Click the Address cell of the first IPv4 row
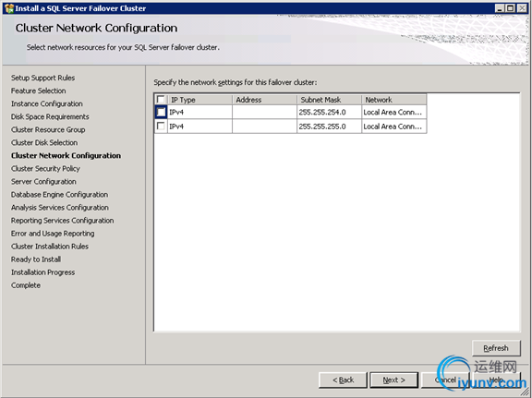 point(264,112)
